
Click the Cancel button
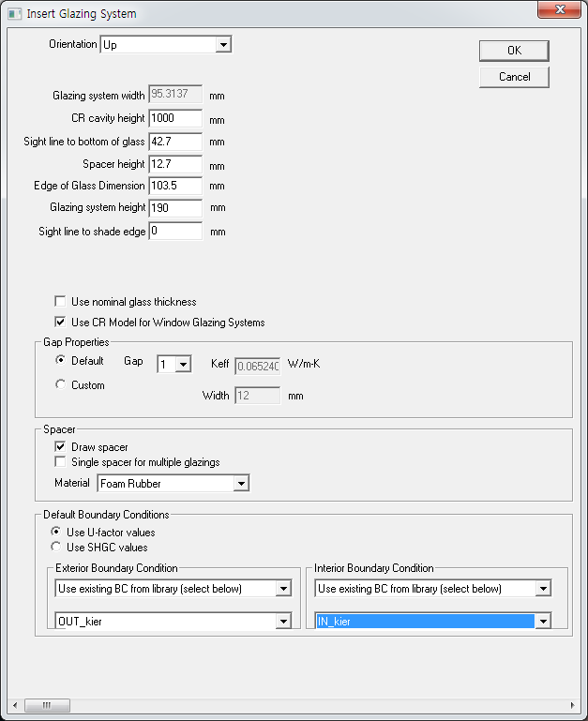513,77
